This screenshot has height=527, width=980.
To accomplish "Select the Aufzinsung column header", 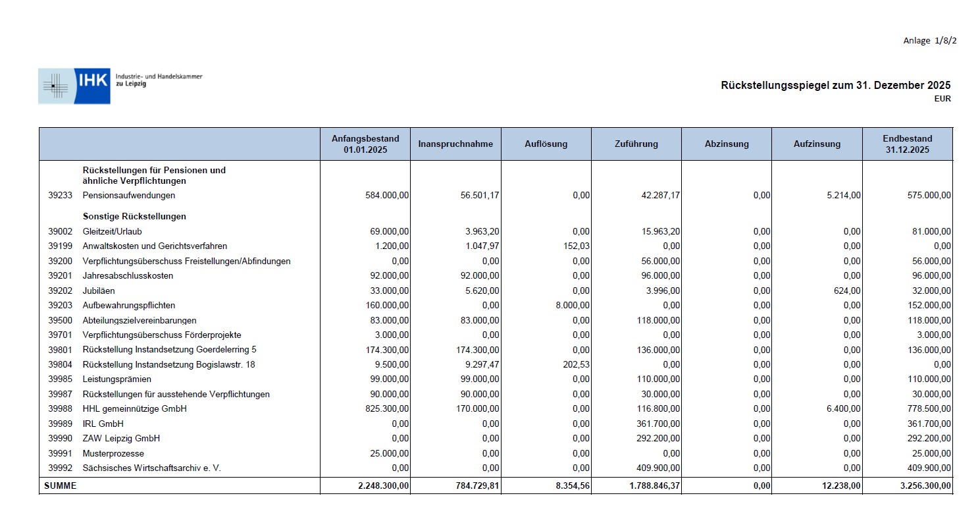I will coord(817,144).
